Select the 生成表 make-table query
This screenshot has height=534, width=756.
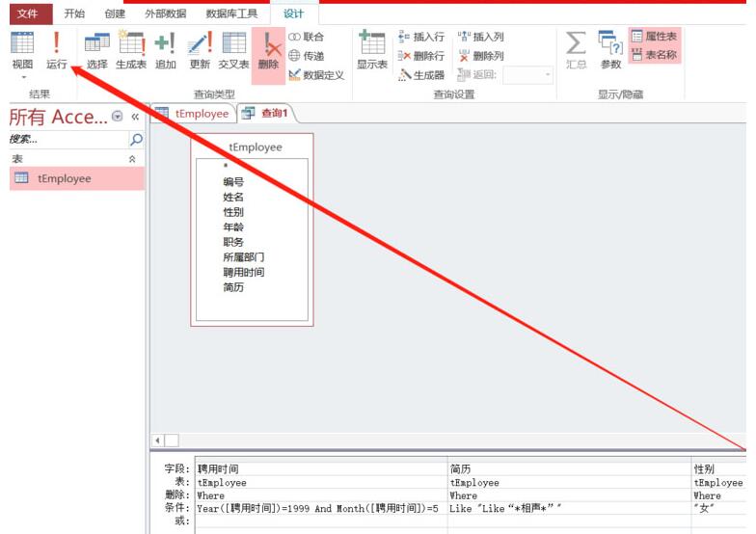[131, 50]
